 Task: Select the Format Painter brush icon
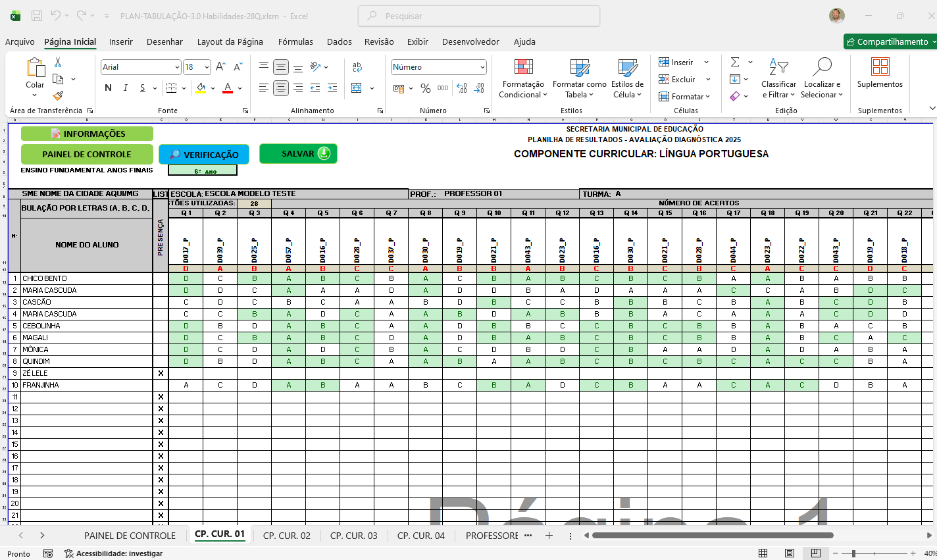[58, 95]
